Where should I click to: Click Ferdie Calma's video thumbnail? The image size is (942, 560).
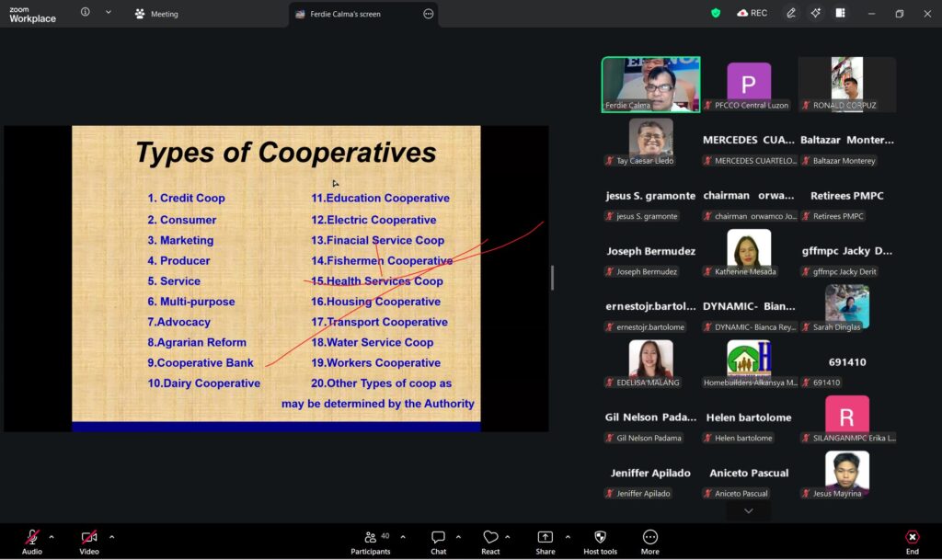tap(650, 84)
